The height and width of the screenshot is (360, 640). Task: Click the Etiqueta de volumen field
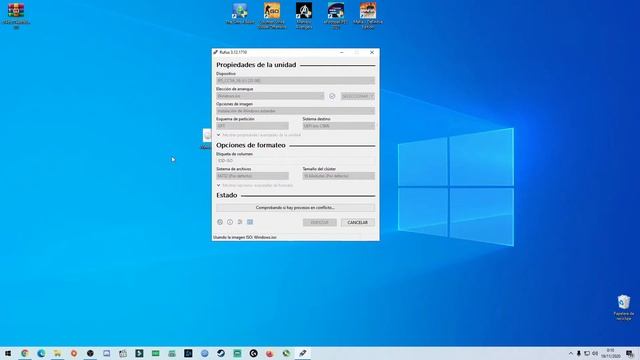tap(296, 161)
